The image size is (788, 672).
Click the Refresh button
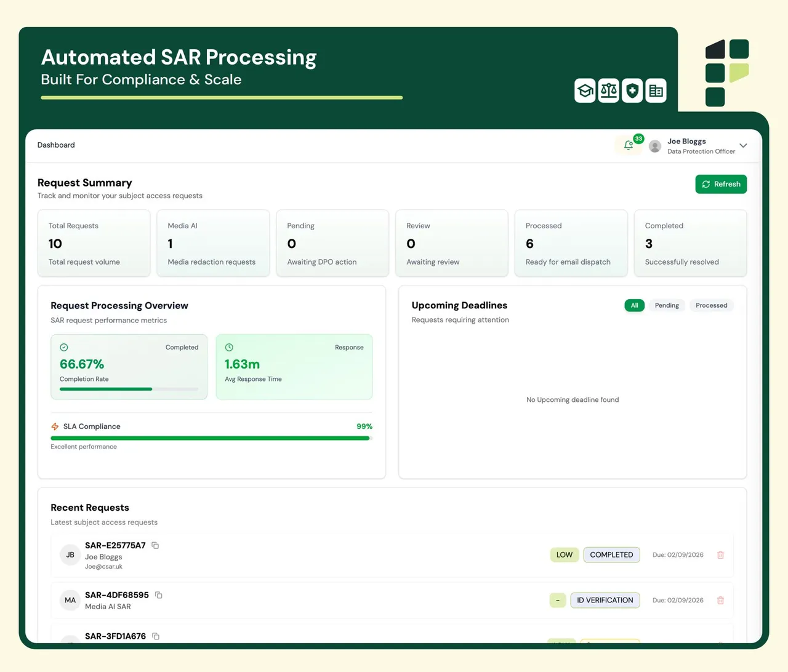coord(721,184)
